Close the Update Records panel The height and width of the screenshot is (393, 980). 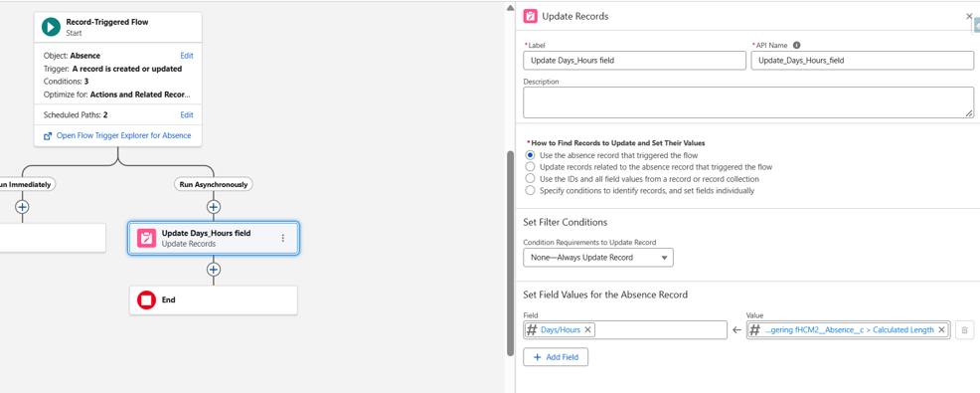click(969, 16)
